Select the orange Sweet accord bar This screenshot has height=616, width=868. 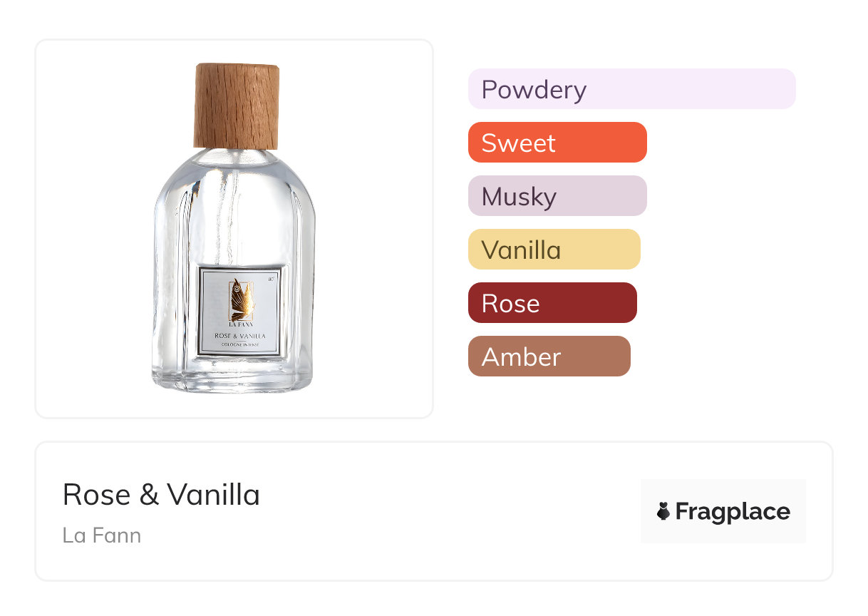coord(557,143)
